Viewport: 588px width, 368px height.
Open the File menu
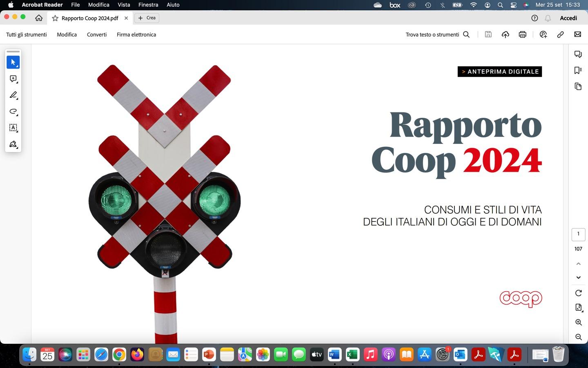click(x=76, y=5)
